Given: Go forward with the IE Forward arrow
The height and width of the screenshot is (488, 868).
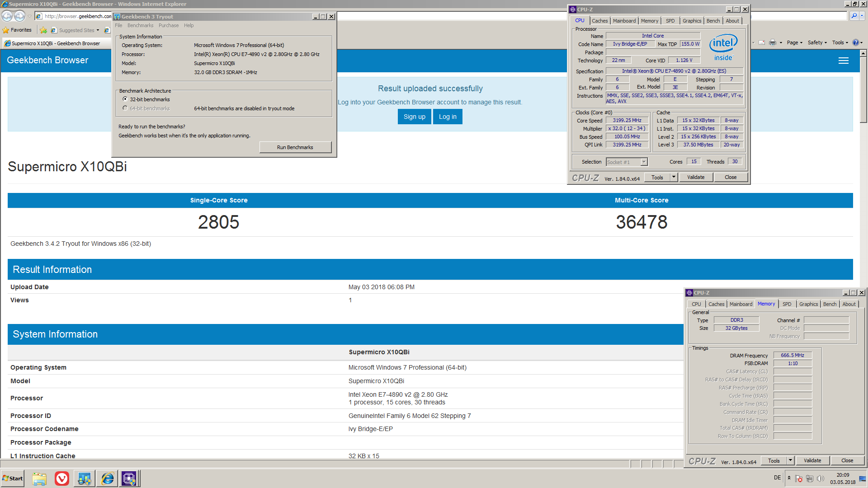Looking at the screenshot, I should [19, 16].
